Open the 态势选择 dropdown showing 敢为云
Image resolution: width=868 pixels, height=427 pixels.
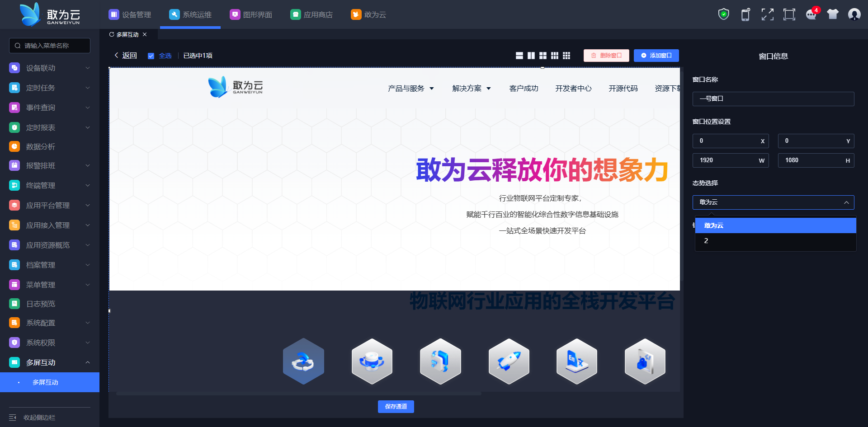pos(773,202)
